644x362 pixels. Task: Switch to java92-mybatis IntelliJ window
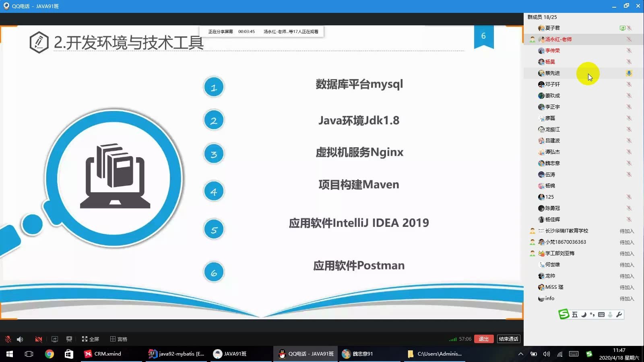click(x=176, y=354)
